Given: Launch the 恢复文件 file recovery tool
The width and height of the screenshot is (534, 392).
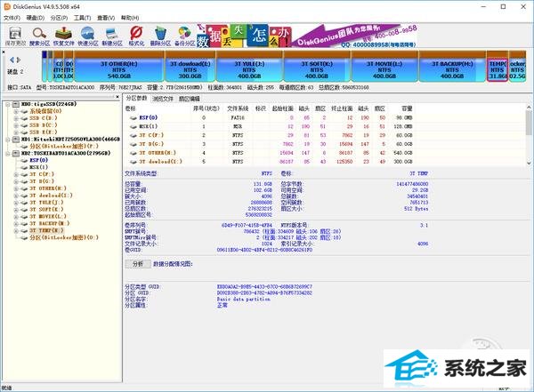Looking at the screenshot, I should click(x=64, y=36).
